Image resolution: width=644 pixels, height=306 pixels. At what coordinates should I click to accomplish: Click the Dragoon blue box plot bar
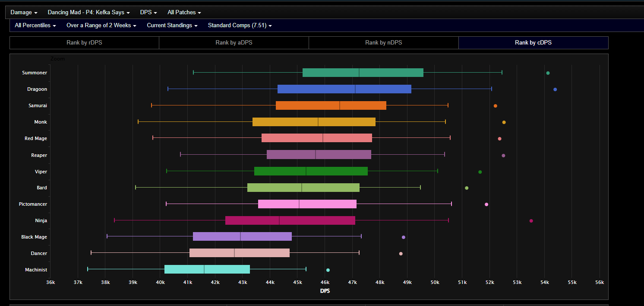(344, 89)
